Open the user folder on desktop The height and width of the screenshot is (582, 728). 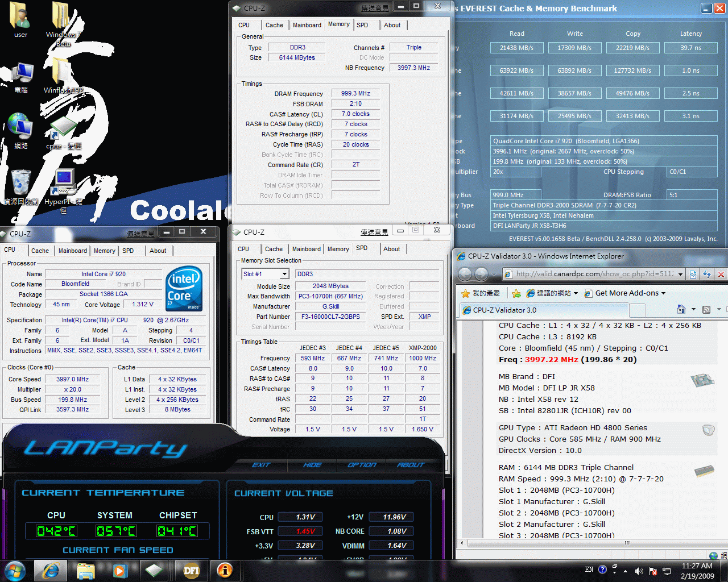click(20, 20)
